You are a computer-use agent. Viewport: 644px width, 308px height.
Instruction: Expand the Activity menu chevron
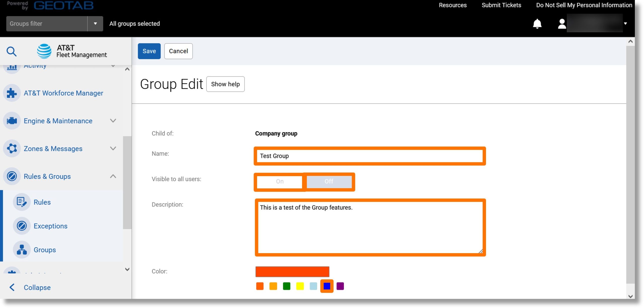[x=113, y=66]
